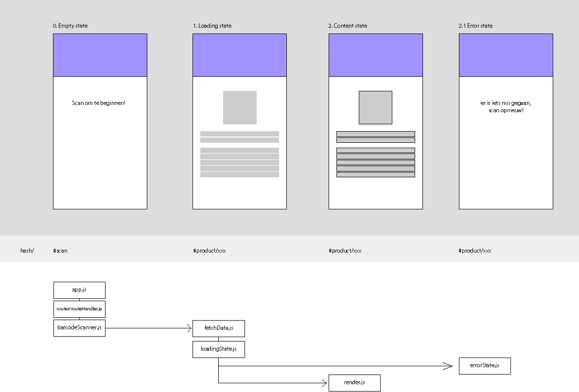Click the render.js box
Viewport: 579px width, 392px height.
coord(354,383)
